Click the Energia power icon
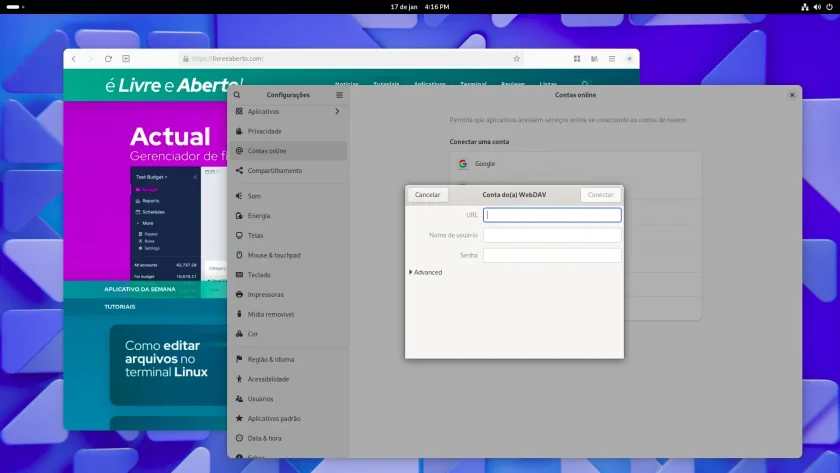The width and height of the screenshot is (840, 473). [x=239, y=216]
